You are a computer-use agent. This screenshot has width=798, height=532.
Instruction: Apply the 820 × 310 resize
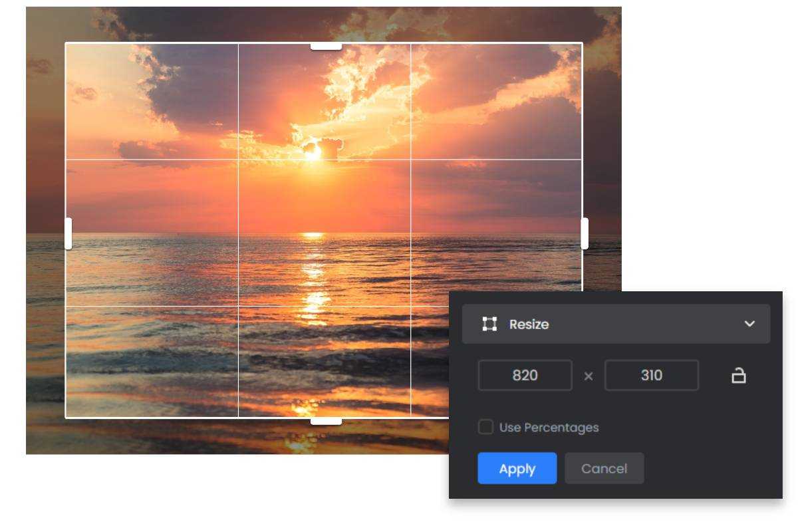517,468
